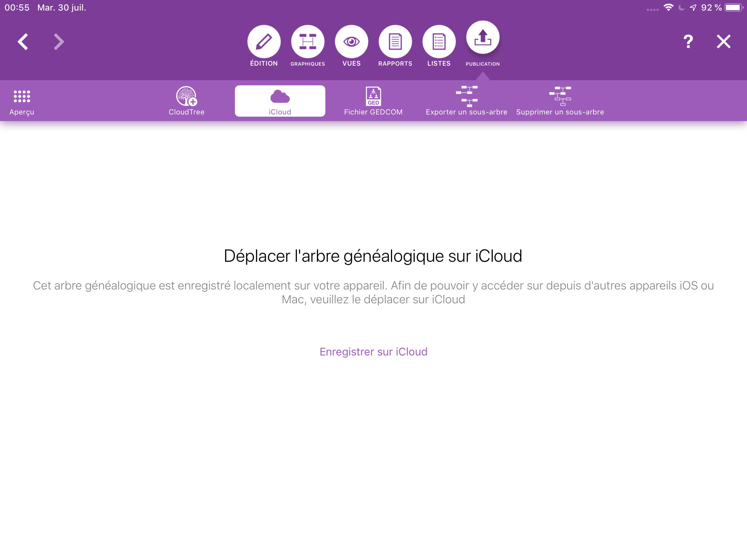
Task: Open the Édition pencil section
Action: pyautogui.click(x=264, y=46)
